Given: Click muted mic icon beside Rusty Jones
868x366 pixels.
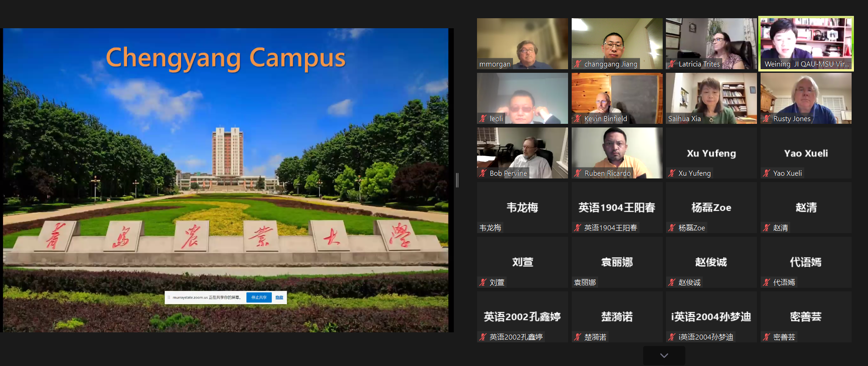Looking at the screenshot, I should [x=766, y=119].
